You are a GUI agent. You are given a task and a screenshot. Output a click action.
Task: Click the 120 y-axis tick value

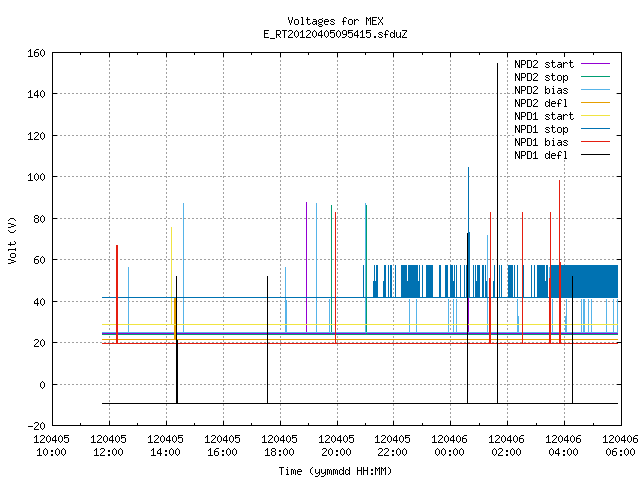click(36, 136)
